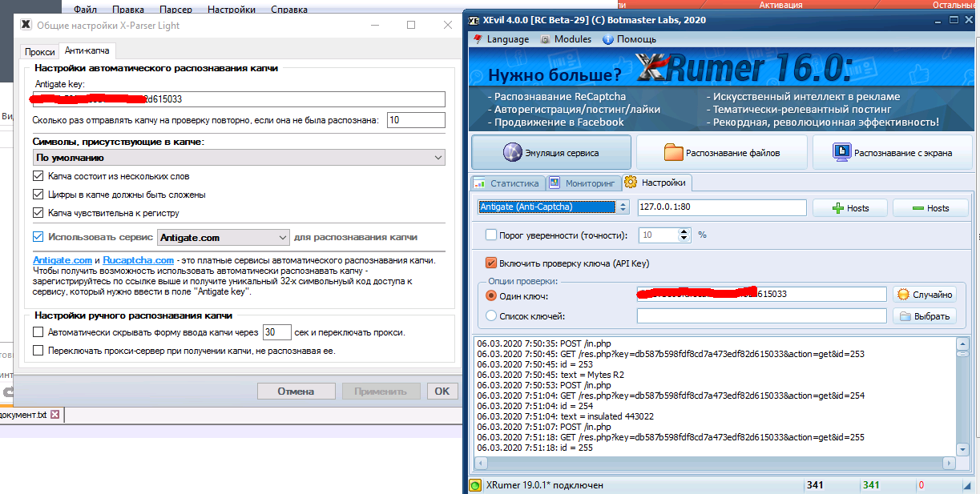Select the 'Один ключ' radio option
The image size is (980, 494).
tap(491, 295)
